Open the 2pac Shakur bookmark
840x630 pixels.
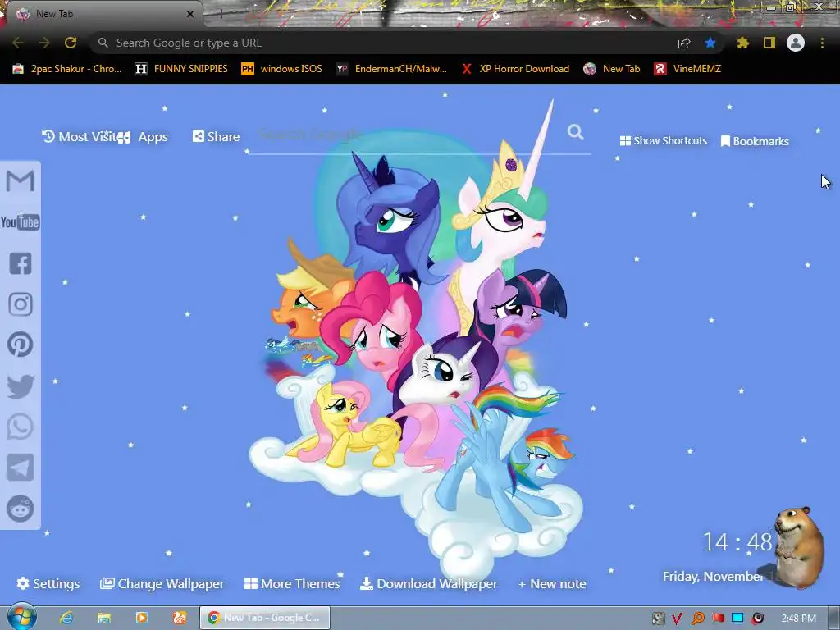click(67, 69)
